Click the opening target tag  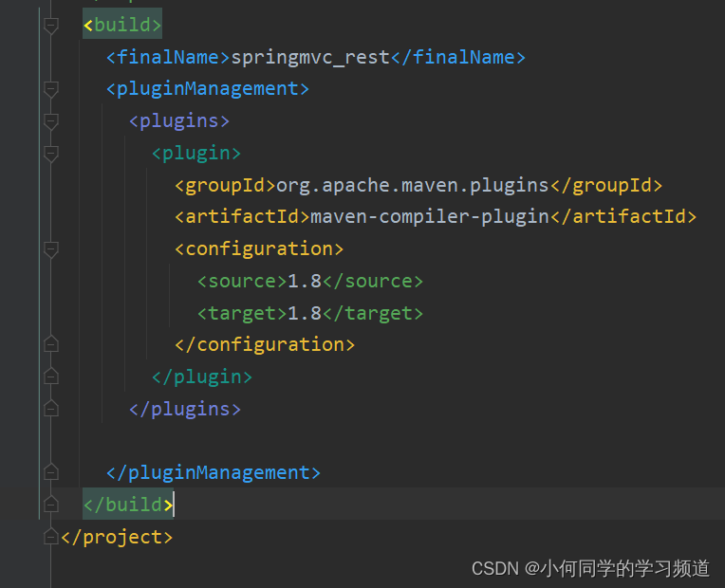pos(242,314)
